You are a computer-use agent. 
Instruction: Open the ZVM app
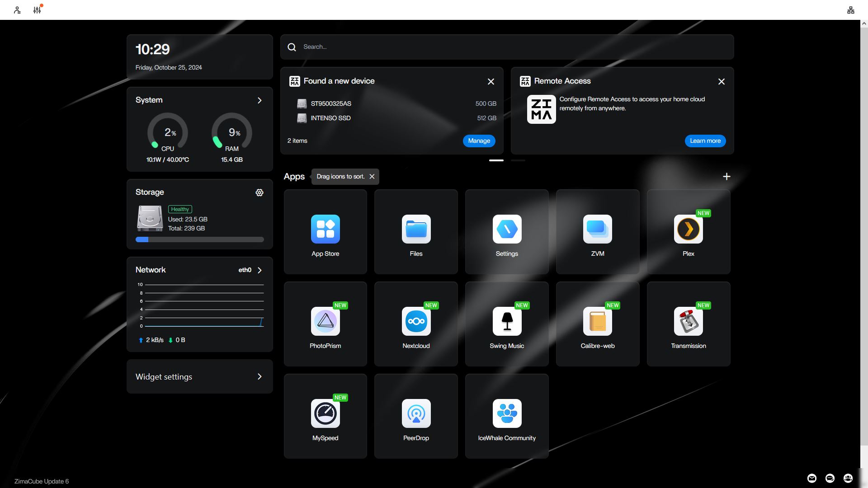[597, 229]
